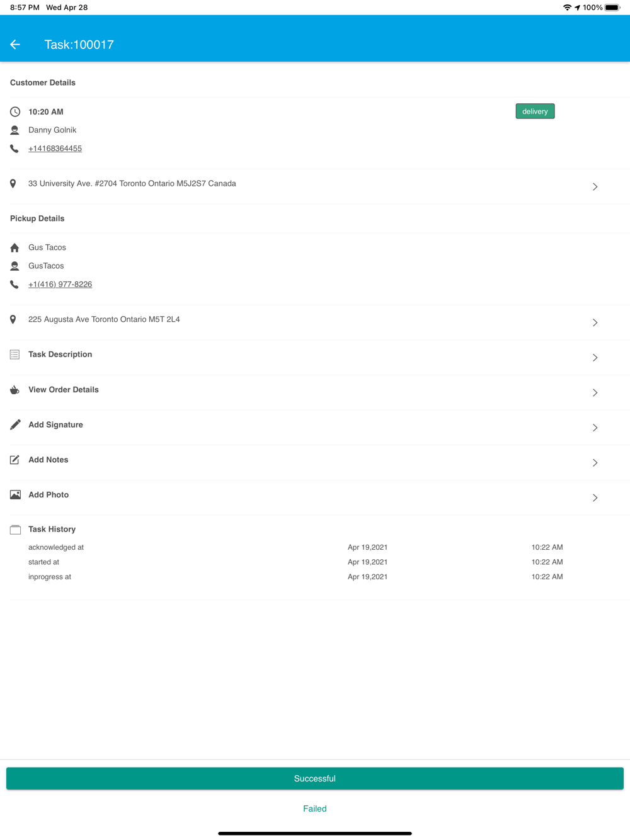Call Gus Tacos at +1(416) 977-8226

tap(60, 285)
